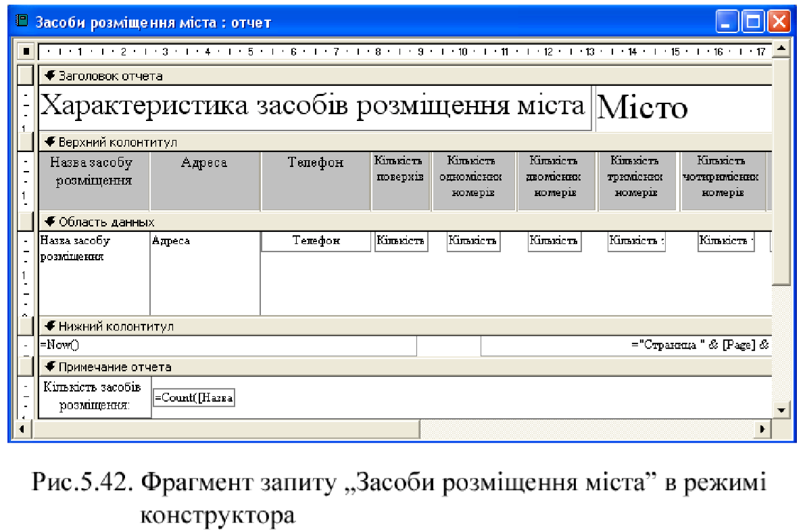
Task: Select 'Кількість' data field under тримісних номерів
Action: (x=637, y=241)
